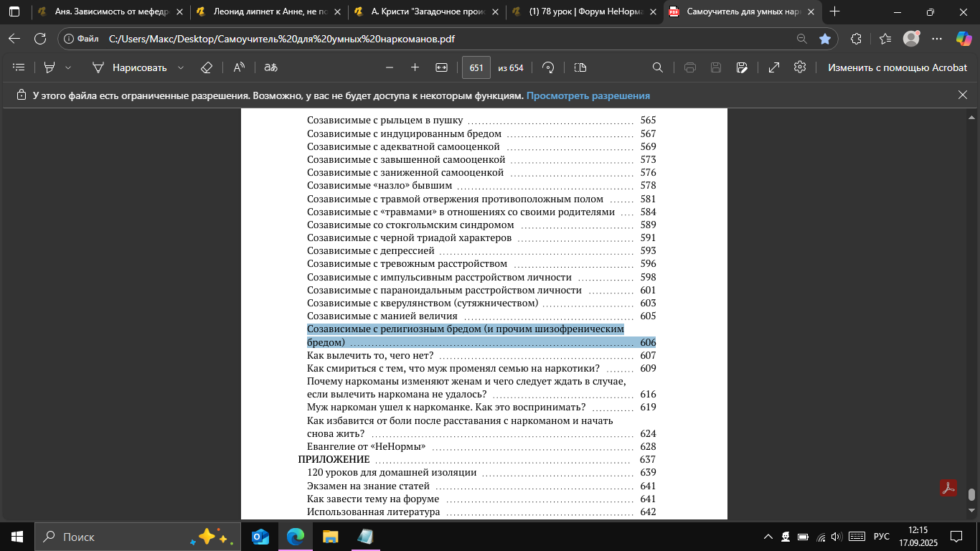Click Изменить с помощью Acrobat button
This screenshot has width=980, height=551.
coord(897,67)
